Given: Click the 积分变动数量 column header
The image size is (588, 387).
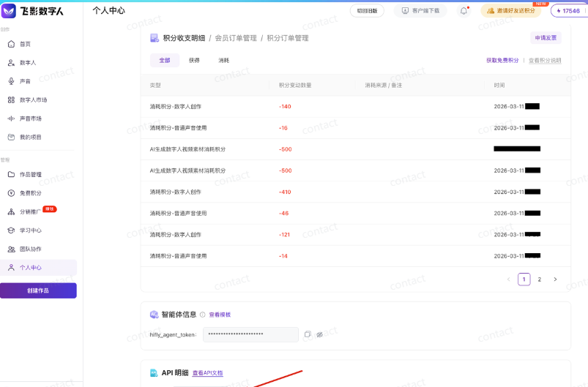Looking at the screenshot, I should point(295,85).
